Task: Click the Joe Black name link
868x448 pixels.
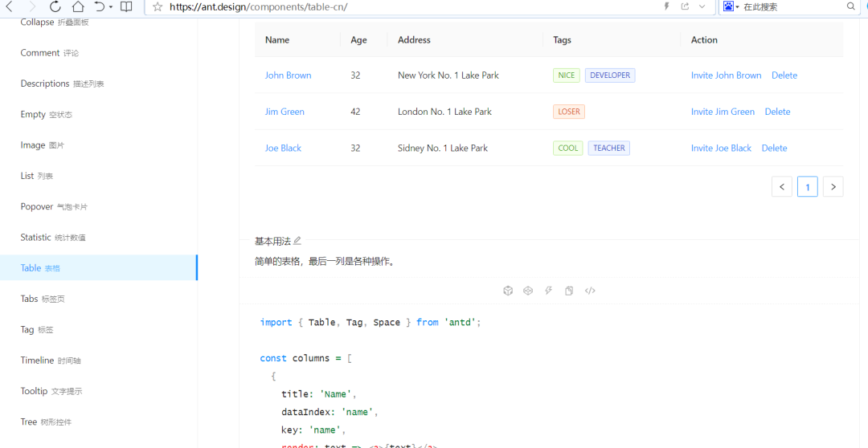Action: coord(283,149)
